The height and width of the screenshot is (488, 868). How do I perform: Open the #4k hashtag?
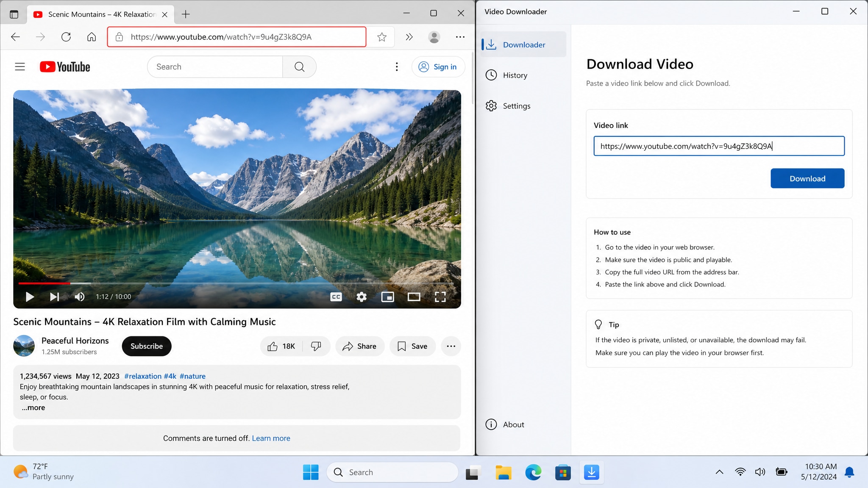click(x=170, y=376)
